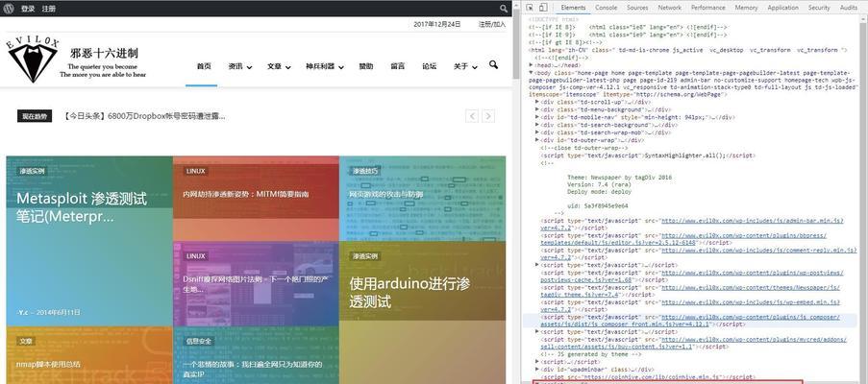Open the admin bar search magnifier

tap(503, 9)
